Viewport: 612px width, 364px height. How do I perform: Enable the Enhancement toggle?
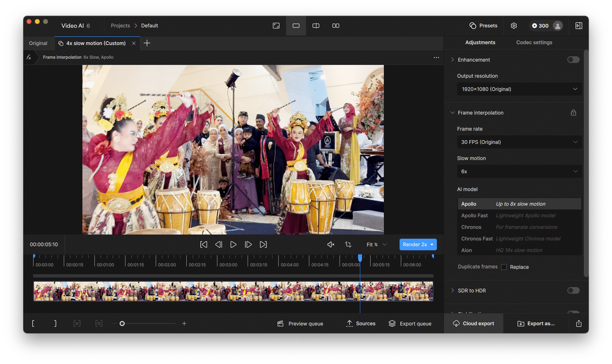coord(573,60)
